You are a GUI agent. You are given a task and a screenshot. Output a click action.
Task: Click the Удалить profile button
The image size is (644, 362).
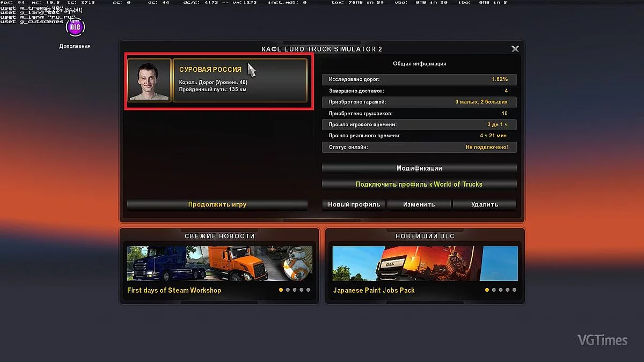[485, 204]
